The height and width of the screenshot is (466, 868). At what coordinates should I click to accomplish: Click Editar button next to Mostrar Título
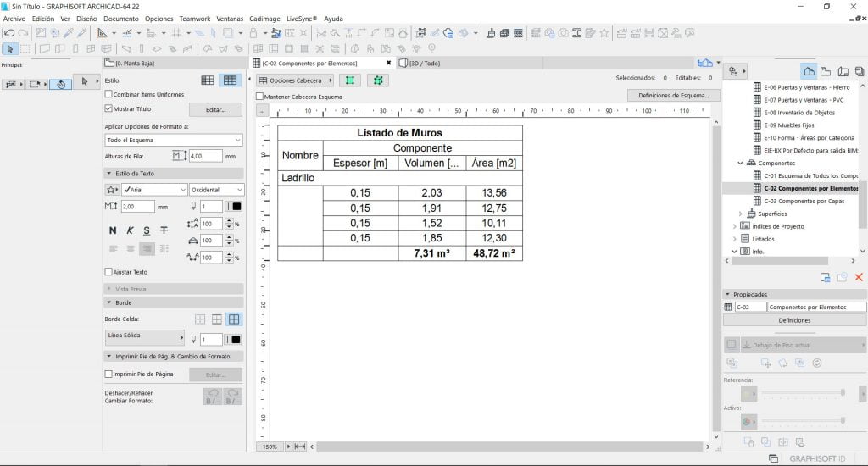pyautogui.click(x=215, y=109)
